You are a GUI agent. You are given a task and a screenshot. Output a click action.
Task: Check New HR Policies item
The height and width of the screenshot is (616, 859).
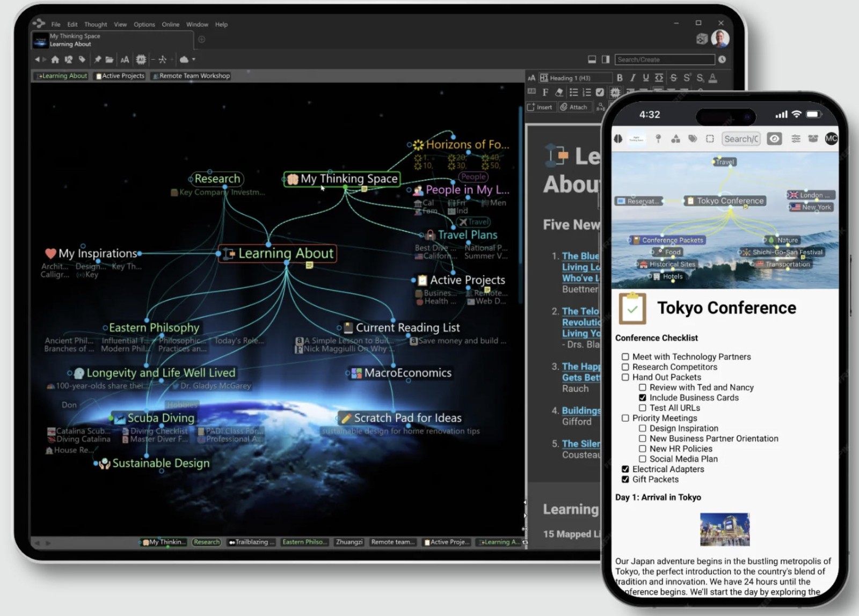click(643, 449)
